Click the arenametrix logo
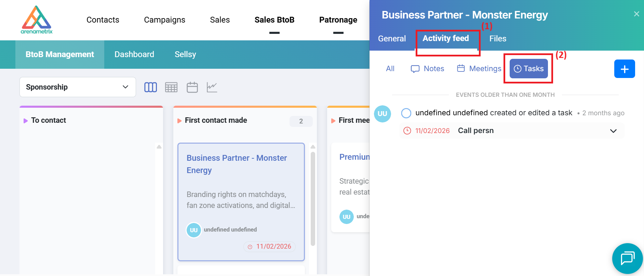Screen dimensions: 644x276 [x=37, y=20]
